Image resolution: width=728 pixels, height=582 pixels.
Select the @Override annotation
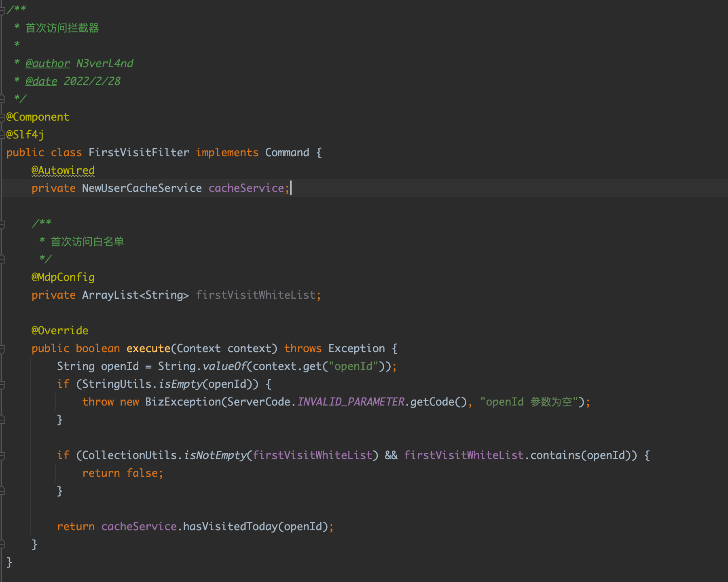click(60, 331)
